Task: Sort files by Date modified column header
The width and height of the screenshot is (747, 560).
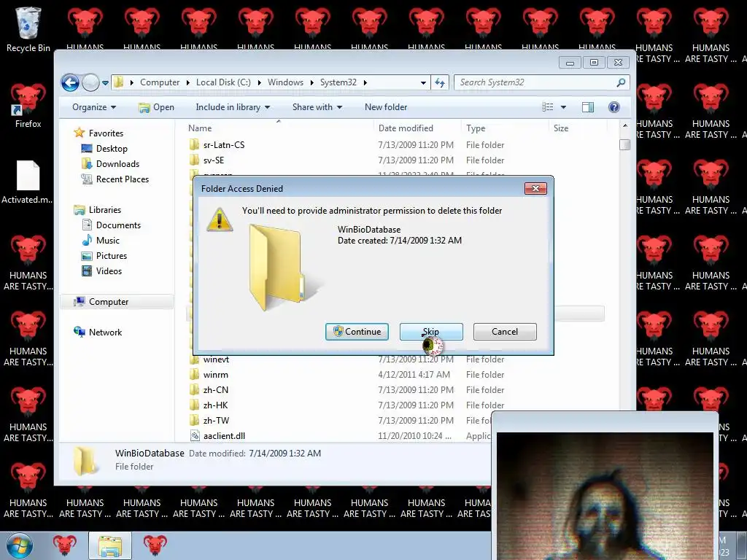Action: point(417,128)
